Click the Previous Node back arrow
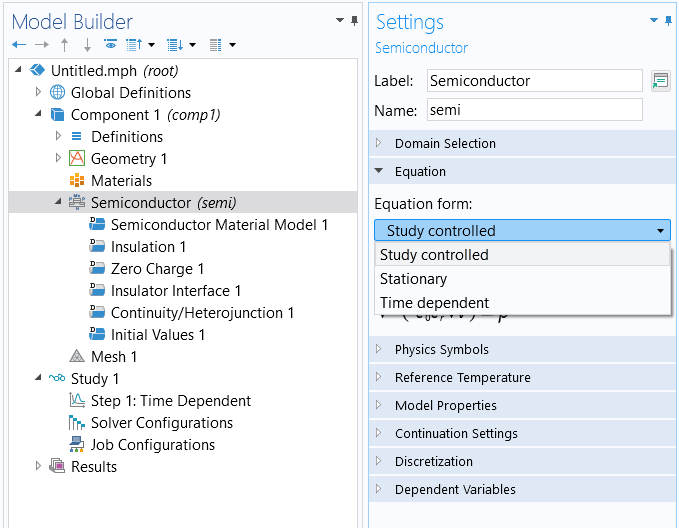The height and width of the screenshot is (528, 679). click(x=19, y=45)
